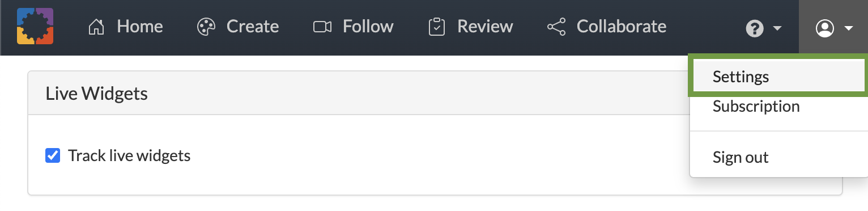Viewport: 868px width, 211px height.
Task: Choose Sign out in the dropdown
Action: 741,158
